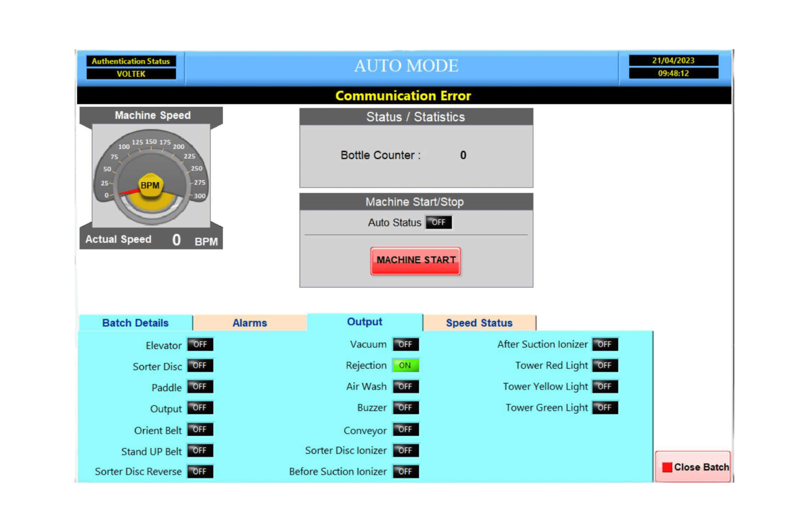Viewport: 809px width, 532px height.
Task: Click the Close Batch button
Action: 693,466
